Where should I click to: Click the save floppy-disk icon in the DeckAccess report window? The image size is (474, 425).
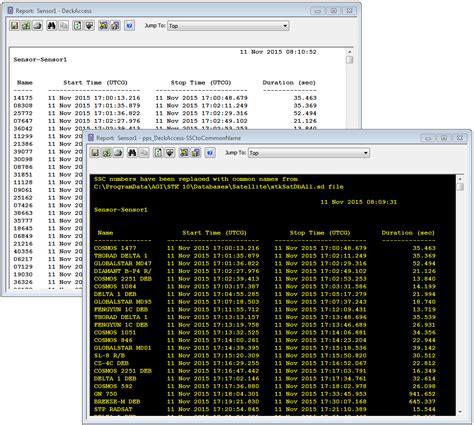[14, 26]
